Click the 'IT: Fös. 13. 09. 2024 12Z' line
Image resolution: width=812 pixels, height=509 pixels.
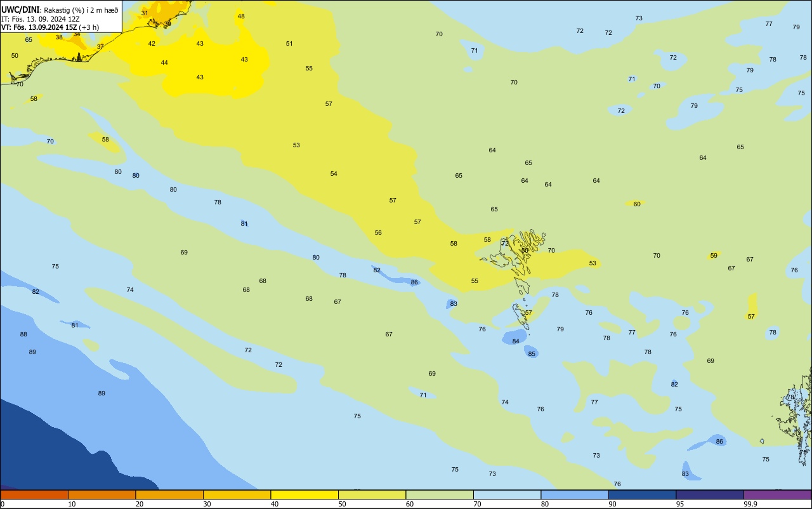tap(41, 18)
